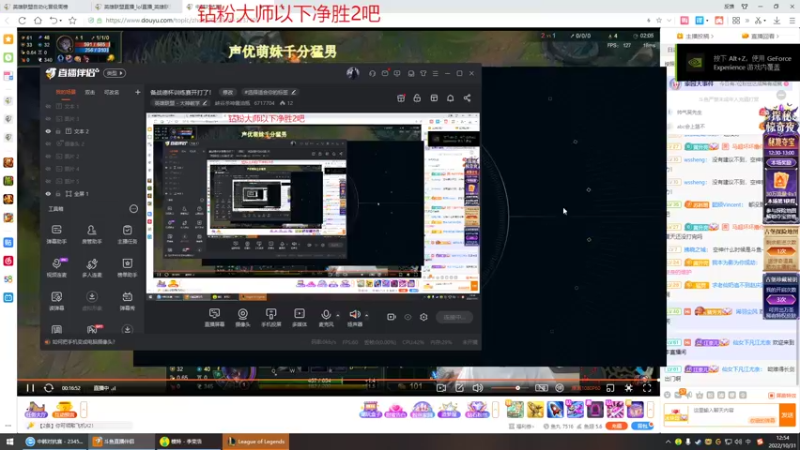Expand the 直播回看 menu above chat
Screen dimensions: 800x450
point(762,36)
